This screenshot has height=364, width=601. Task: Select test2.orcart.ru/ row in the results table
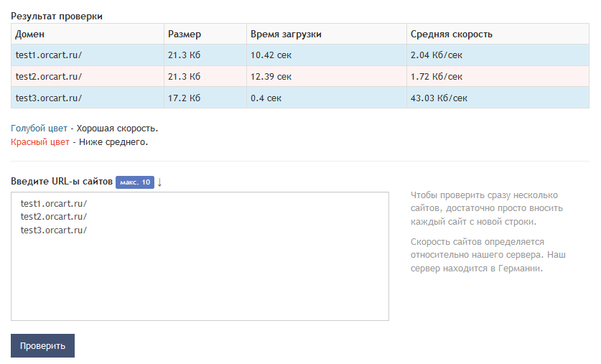point(299,76)
